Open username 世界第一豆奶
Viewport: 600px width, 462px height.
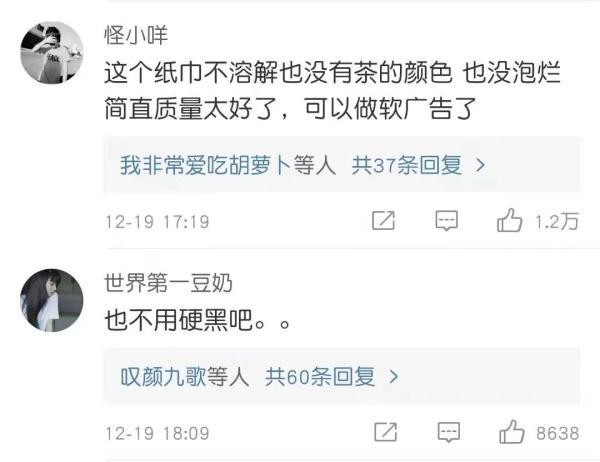tap(168, 283)
